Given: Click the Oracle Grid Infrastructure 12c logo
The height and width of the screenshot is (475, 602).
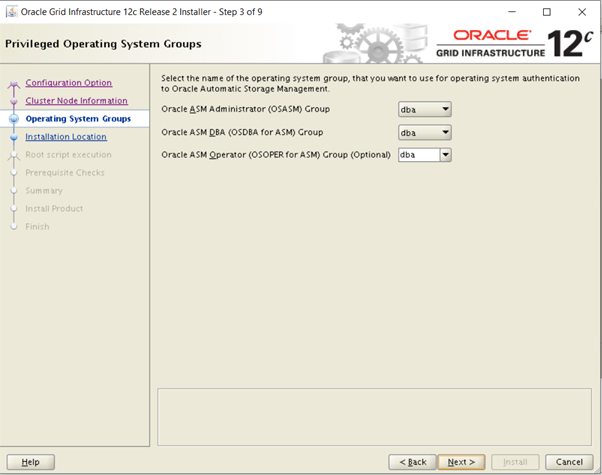Looking at the screenshot, I should [511, 45].
